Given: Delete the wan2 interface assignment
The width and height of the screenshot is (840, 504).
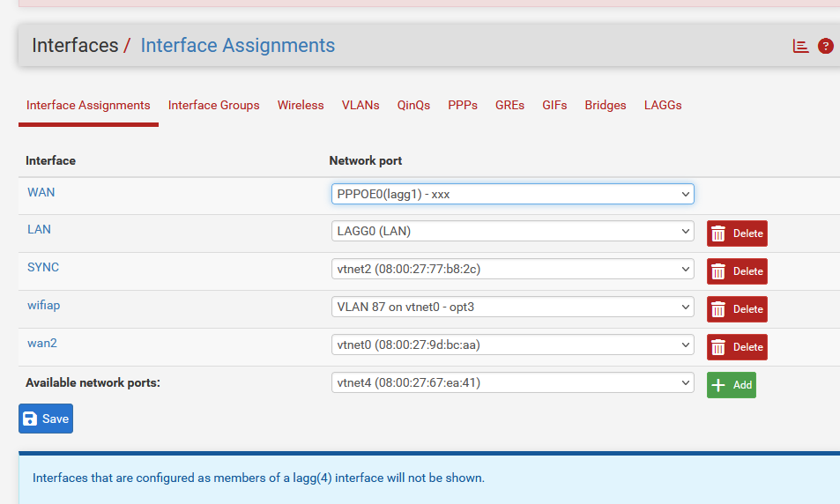Looking at the screenshot, I should pyautogui.click(x=737, y=347).
